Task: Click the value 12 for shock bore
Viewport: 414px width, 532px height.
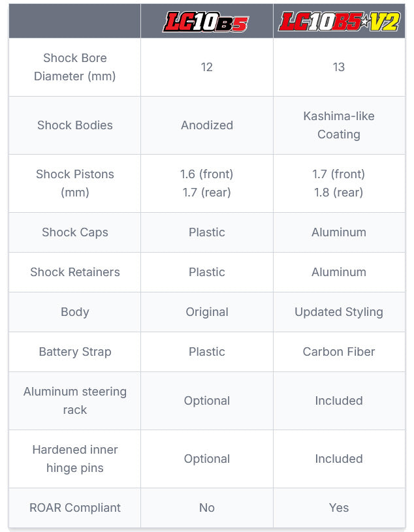Action: (x=206, y=67)
